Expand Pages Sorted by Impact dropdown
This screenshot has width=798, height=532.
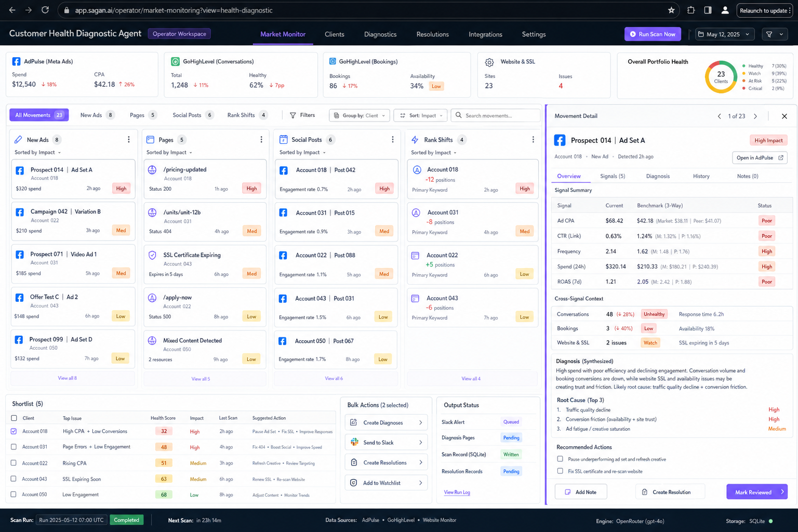tap(169, 152)
